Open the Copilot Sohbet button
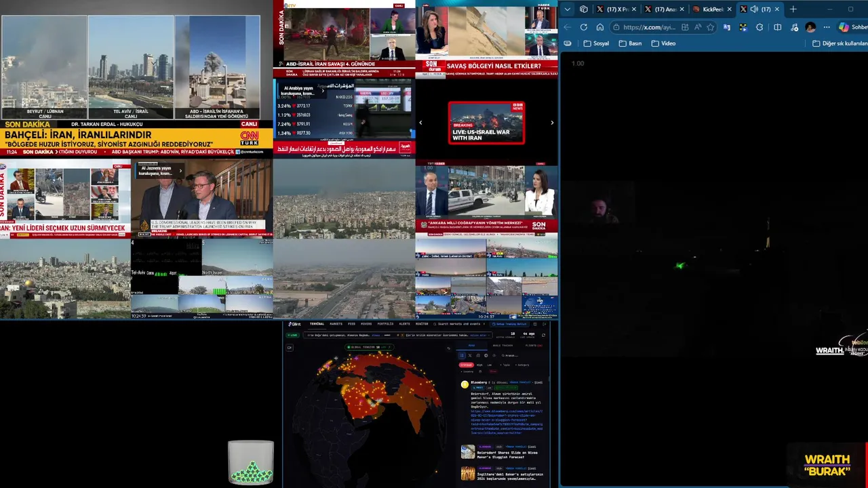 pos(852,27)
